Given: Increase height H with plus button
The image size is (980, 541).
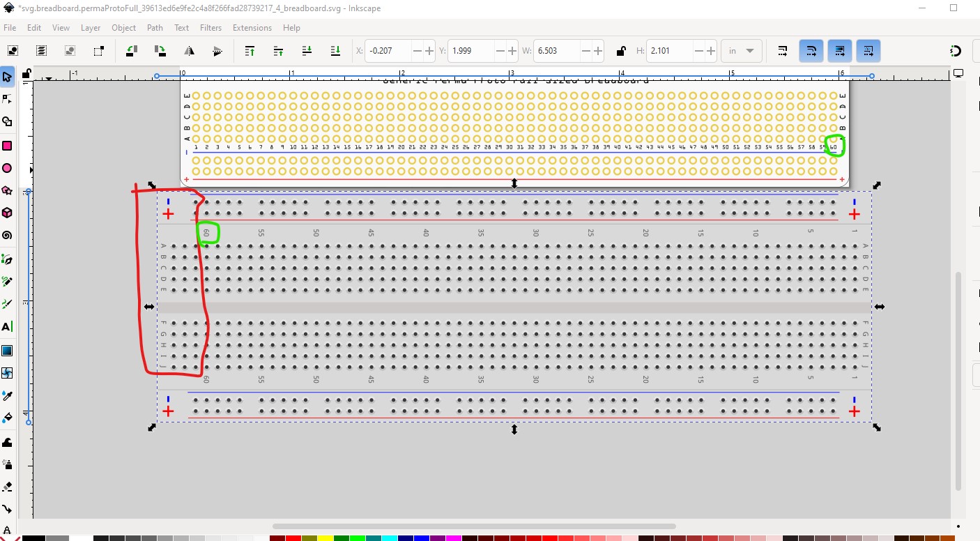Looking at the screenshot, I should (x=710, y=51).
